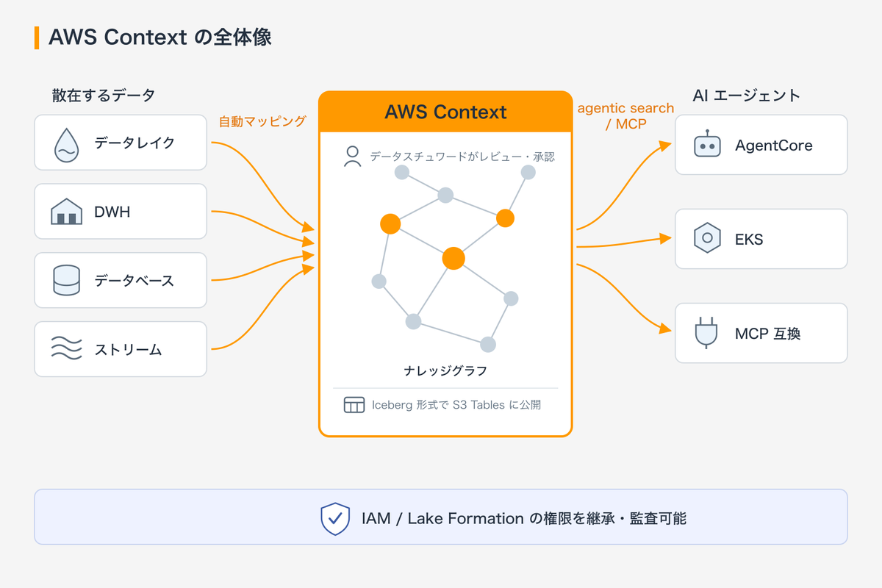Click the MCP plug icon
Viewport: 882px width, 588px height.
click(x=707, y=333)
